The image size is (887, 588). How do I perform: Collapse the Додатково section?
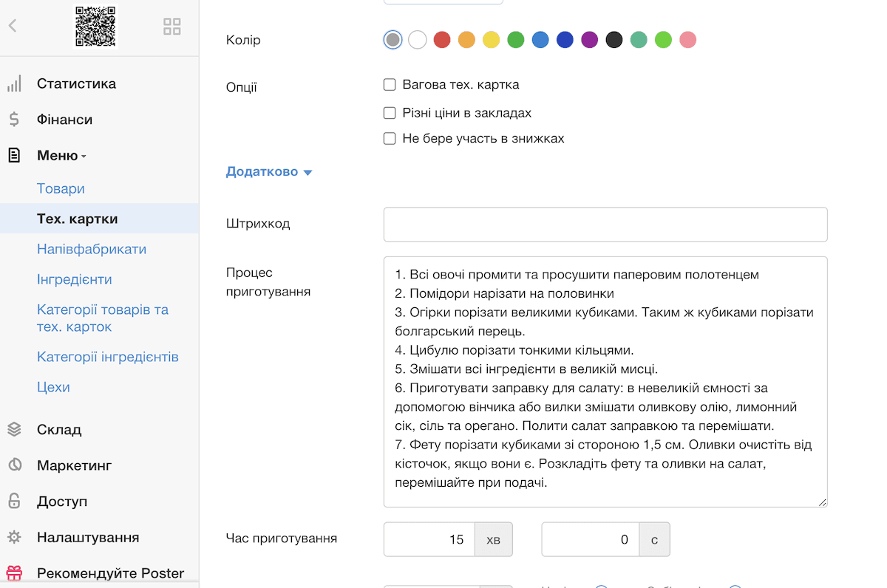point(269,172)
